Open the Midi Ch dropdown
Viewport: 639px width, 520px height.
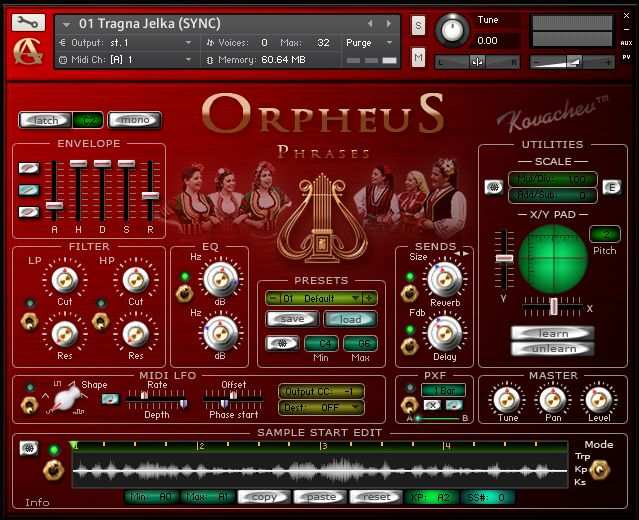(188, 59)
